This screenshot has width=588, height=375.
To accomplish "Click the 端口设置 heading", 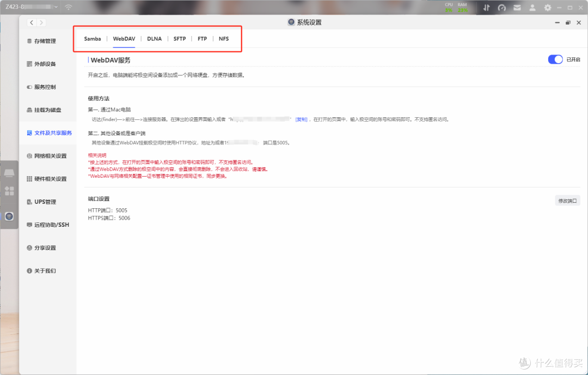I will pos(99,199).
